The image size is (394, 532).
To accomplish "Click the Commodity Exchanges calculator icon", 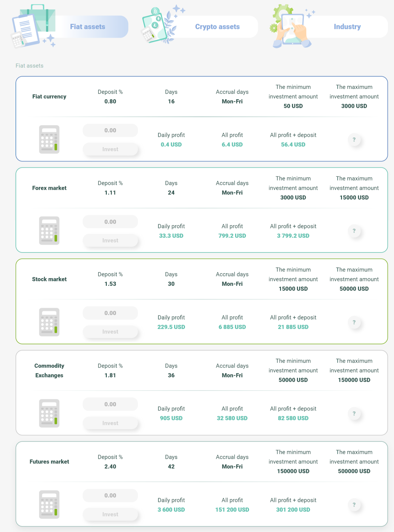I will (x=49, y=413).
